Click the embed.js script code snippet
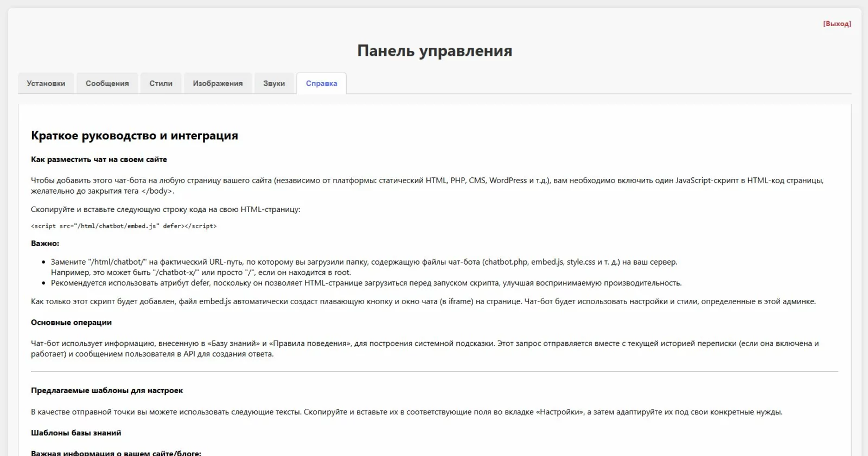Screen dimensions: 868x456 click(x=124, y=226)
